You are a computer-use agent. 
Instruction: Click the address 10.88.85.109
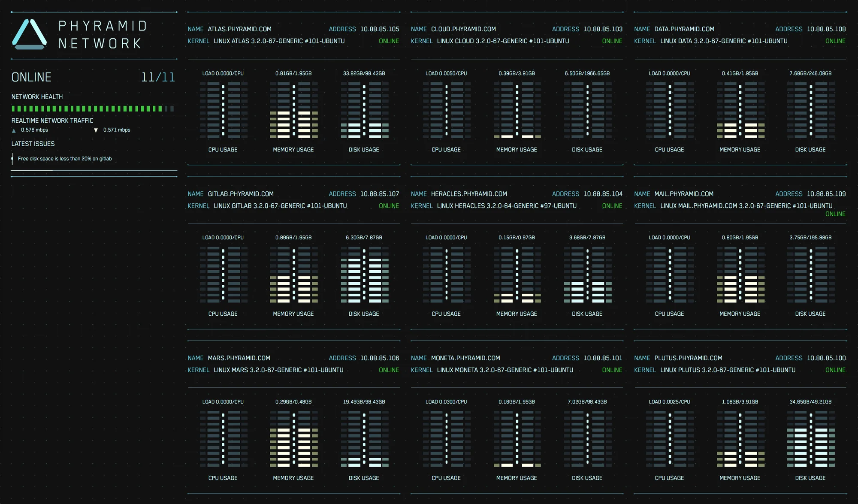pyautogui.click(x=826, y=194)
